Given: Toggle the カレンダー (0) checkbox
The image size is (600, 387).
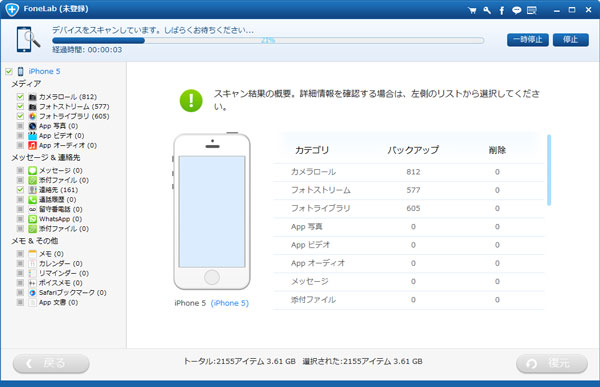Looking at the screenshot, I should point(20,263).
